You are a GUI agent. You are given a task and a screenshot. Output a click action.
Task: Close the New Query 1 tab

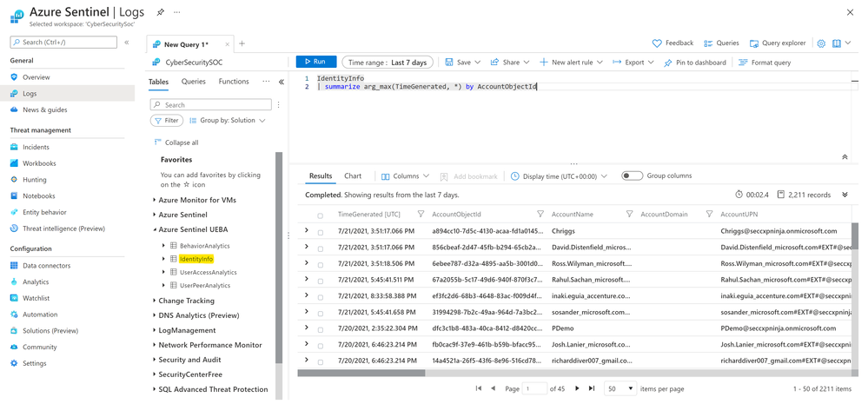tap(227, 44)
